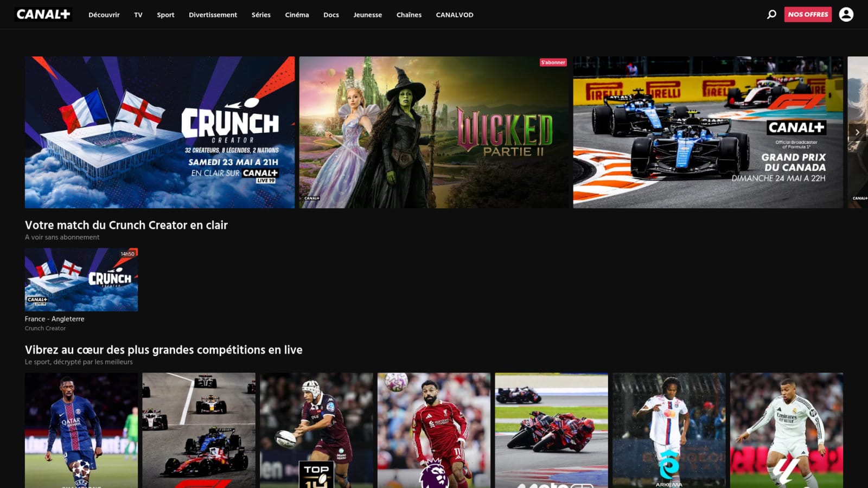This screenshot has width=868, height=488.
Task: Open the MotoGP motorcycle racing card
Action: point(551,430)
